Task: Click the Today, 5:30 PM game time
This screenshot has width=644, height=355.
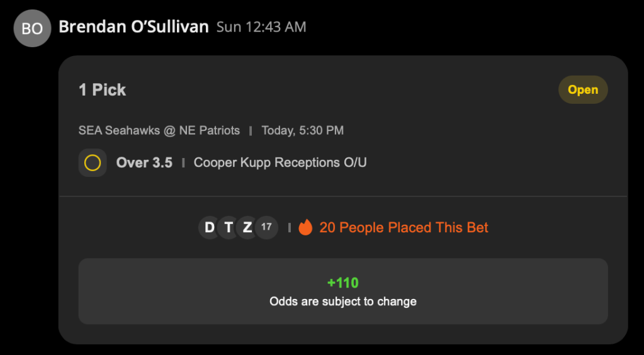Action: tap(303, 131)
